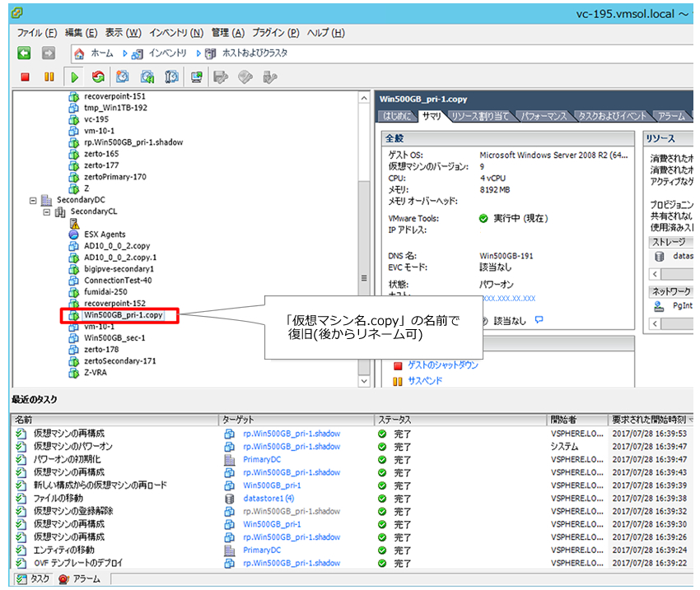This screenshot has width=700, height=590.
Task: Click the blue notes speech bubble icon
Action: 539,320
